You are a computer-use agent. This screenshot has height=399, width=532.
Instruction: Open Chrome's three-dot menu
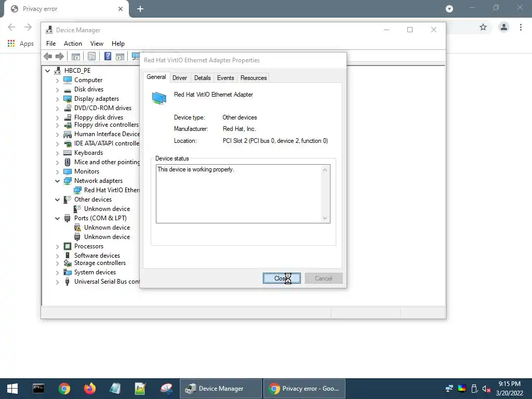pos(521,27)
